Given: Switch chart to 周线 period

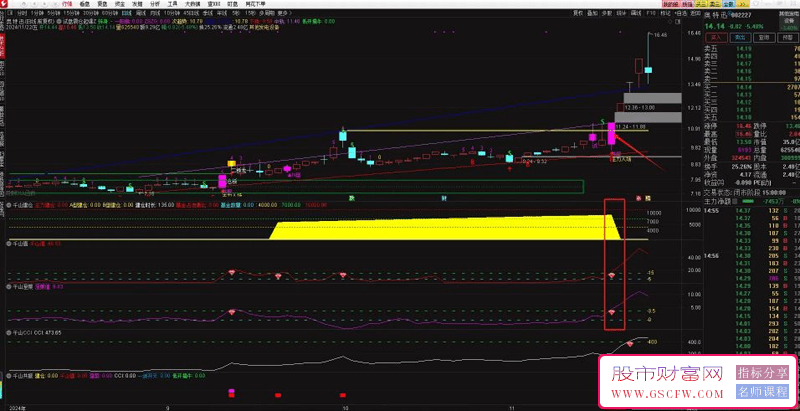Looking at the screenshot, I should click(x=139, y=12).
